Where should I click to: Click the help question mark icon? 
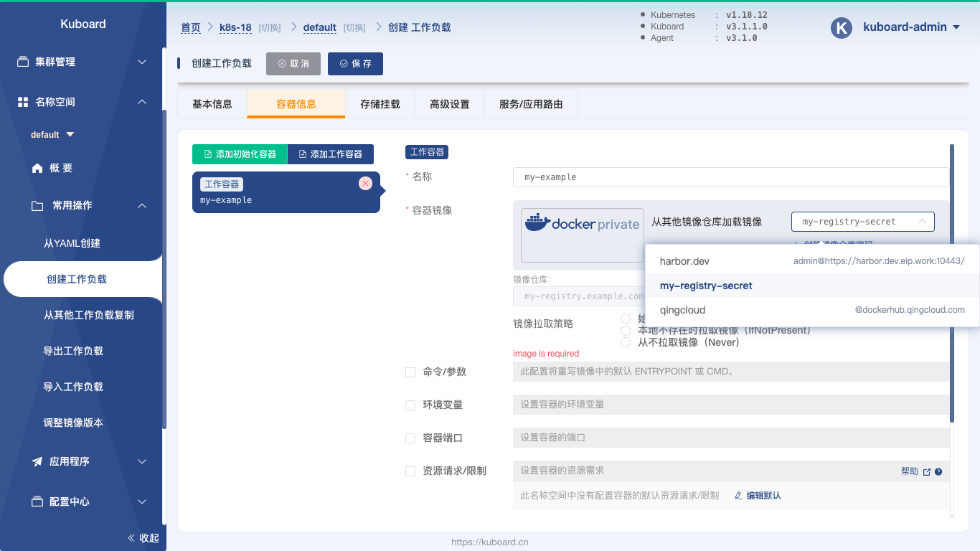click(938, 471)
